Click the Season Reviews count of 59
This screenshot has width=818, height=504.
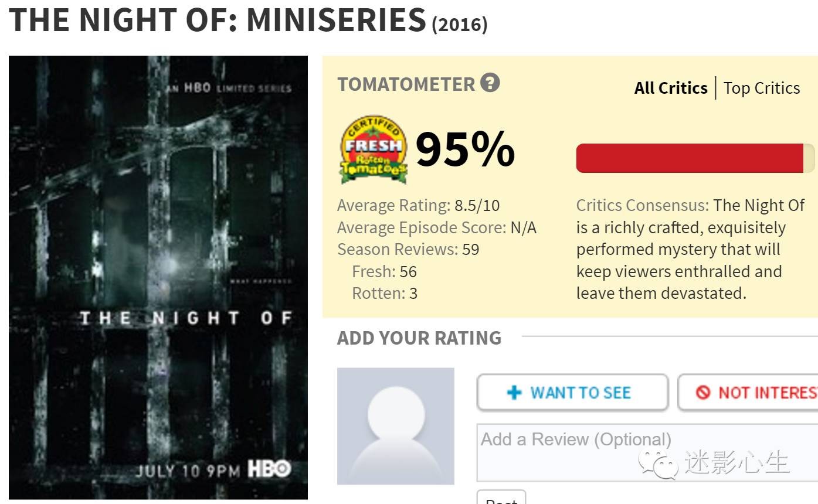click(470, 250)
